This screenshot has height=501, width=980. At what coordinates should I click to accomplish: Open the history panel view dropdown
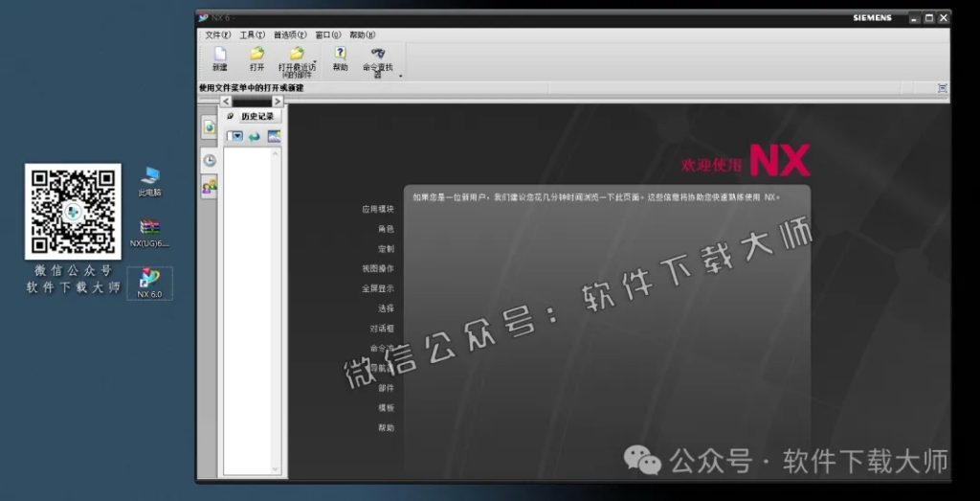click(x=234, y=137)
